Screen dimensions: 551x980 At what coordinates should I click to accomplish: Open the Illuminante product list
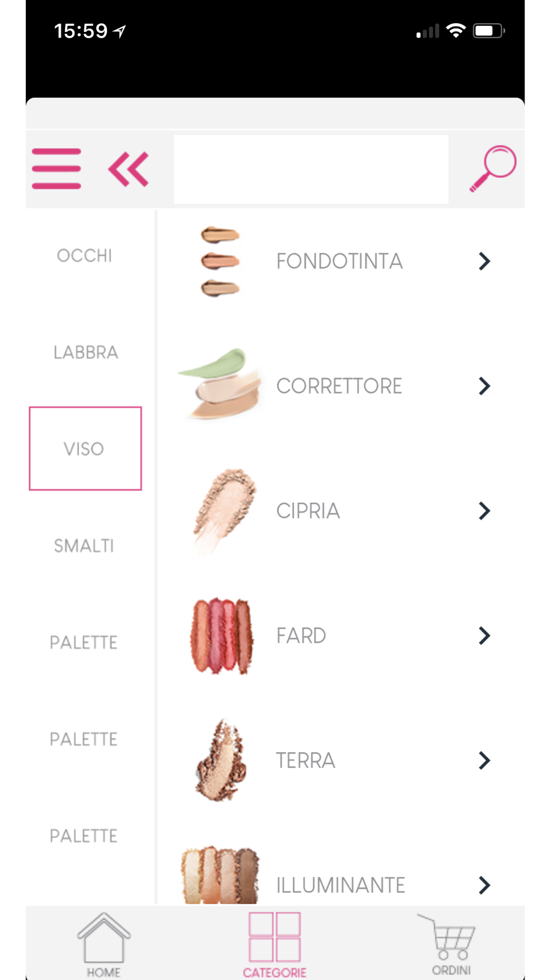(x=341, y=885)
